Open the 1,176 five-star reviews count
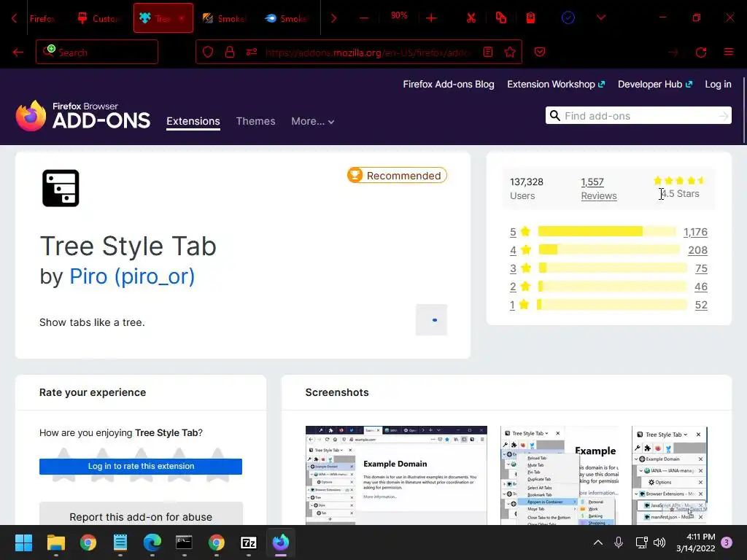 (x=695, y=232)
